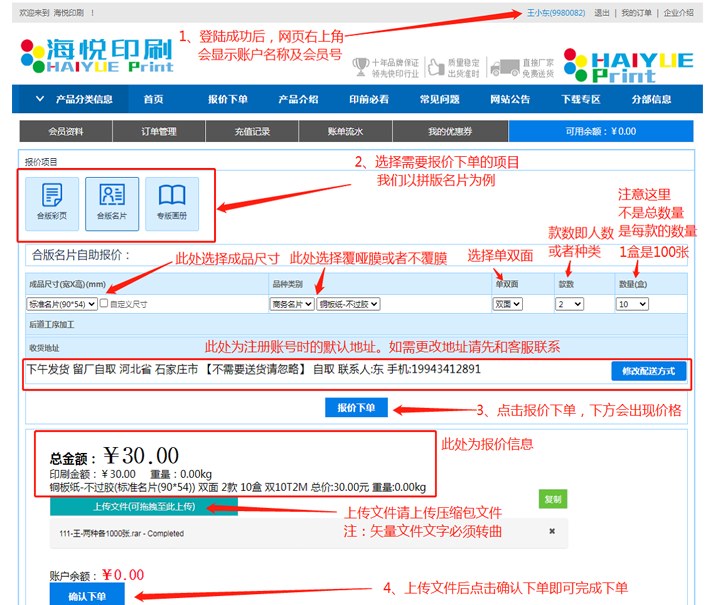
Task: Open the 铜板纸-不过胶 paper type dropdown
Action: (349, 303)
